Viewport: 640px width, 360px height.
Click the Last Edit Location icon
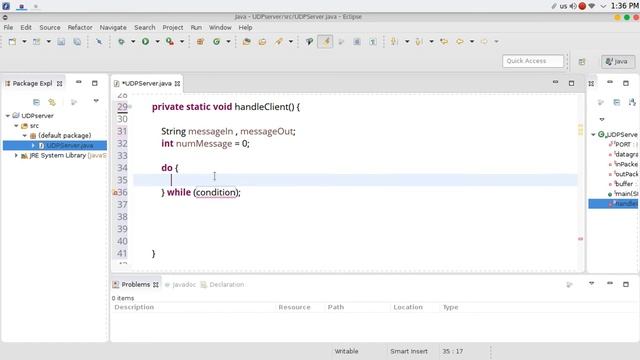tap(444, 42)
